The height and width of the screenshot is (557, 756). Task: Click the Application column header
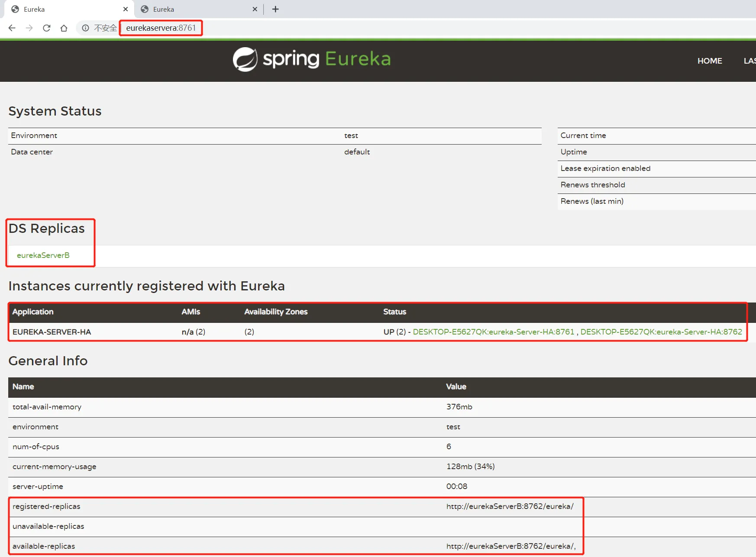click(33, 312)
